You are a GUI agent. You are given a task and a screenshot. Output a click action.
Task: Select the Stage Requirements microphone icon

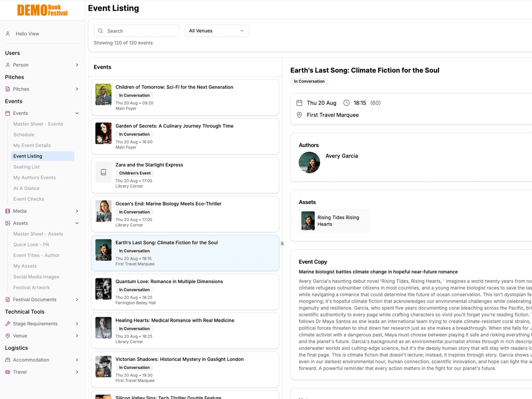point(8,324)
